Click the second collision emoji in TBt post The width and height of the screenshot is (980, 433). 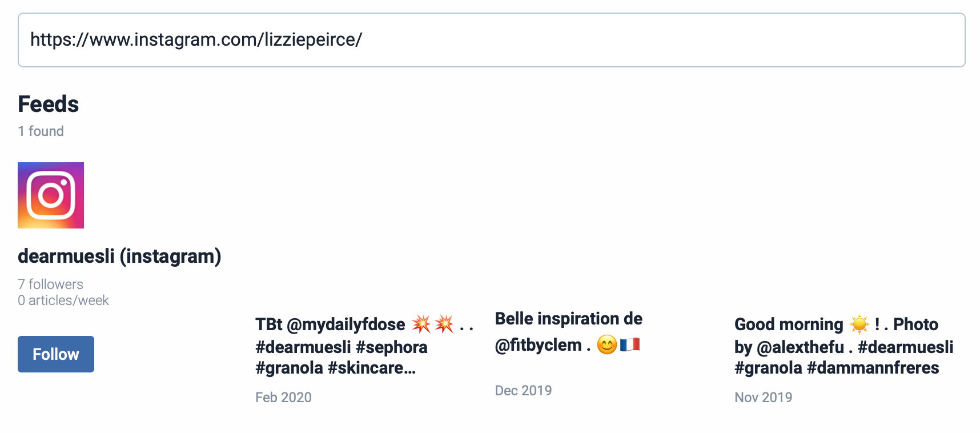(444, 324)
